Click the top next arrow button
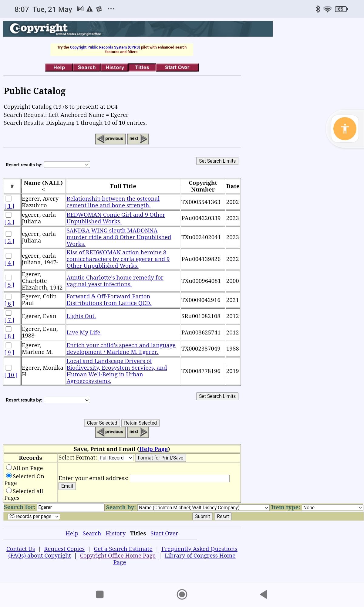This screenshot has width=364, height=607. 138,139
